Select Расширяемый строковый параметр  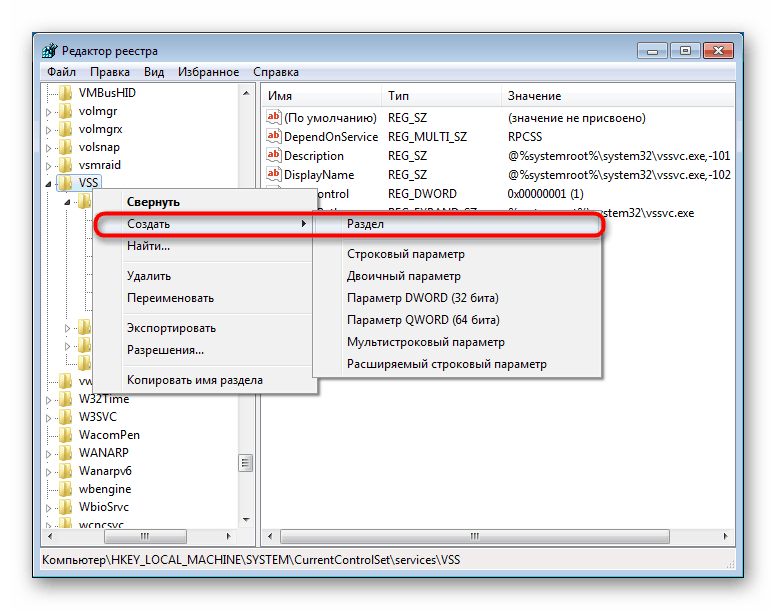[x=457, y=364]
